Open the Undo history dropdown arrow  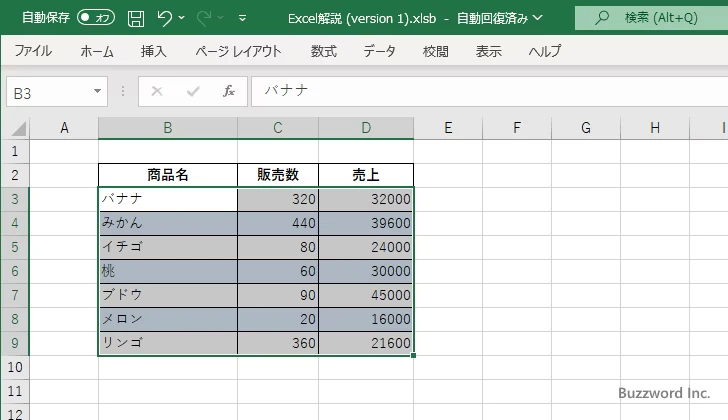[x=182, y=18]
